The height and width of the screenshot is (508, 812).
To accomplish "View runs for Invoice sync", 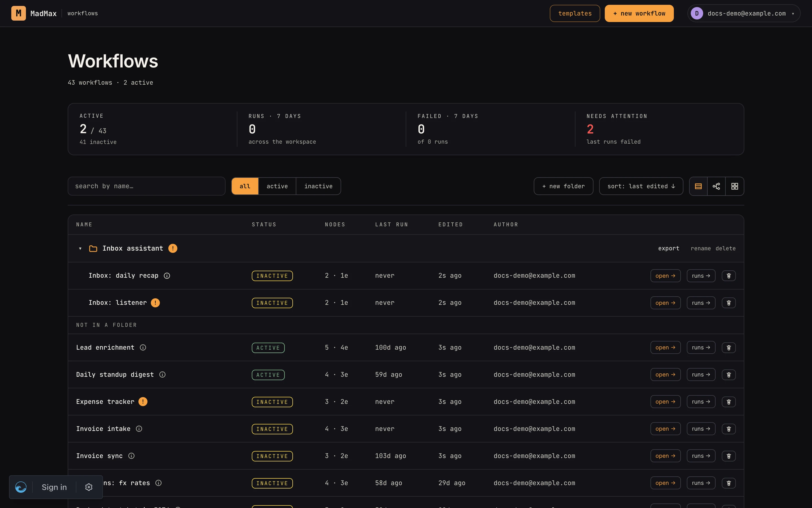I will [x=701, y=456].
